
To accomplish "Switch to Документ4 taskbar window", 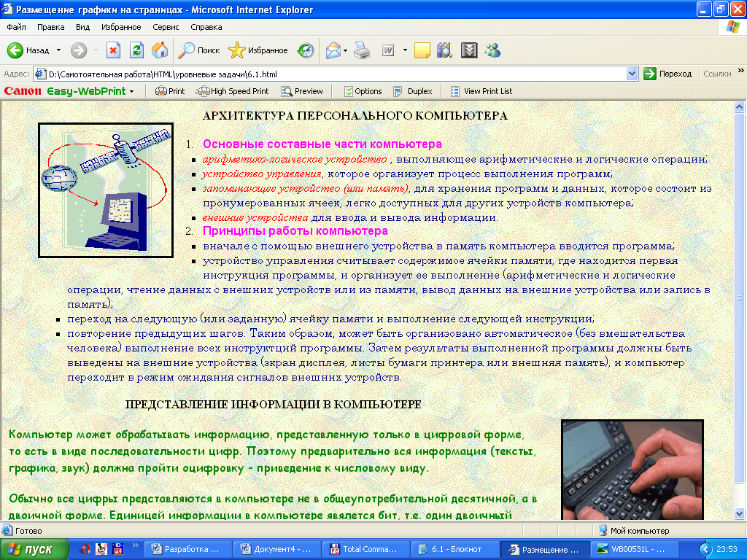I will [276, 549].
